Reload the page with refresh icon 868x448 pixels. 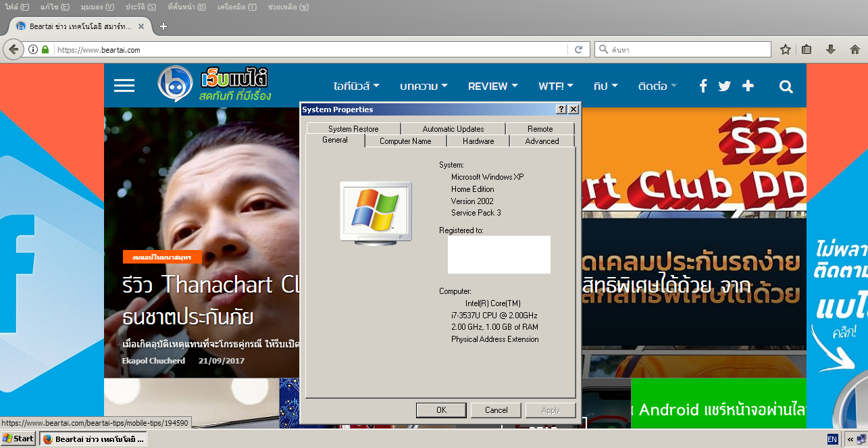coord(579,49)
